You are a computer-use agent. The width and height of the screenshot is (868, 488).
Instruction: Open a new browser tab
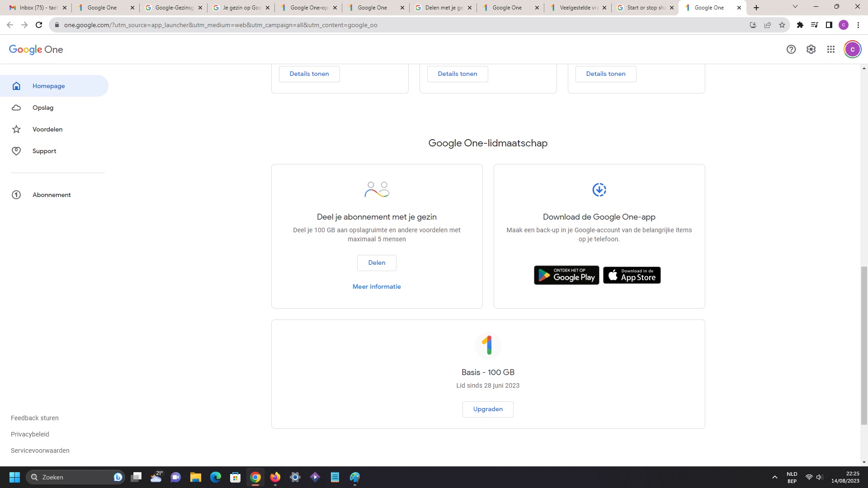click(x=756, y=8)
